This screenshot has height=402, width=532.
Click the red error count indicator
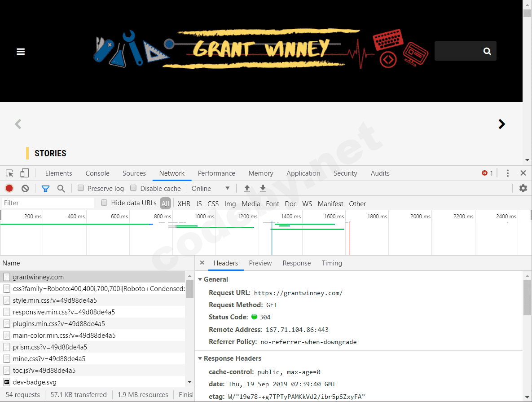(x=487, y=173)
